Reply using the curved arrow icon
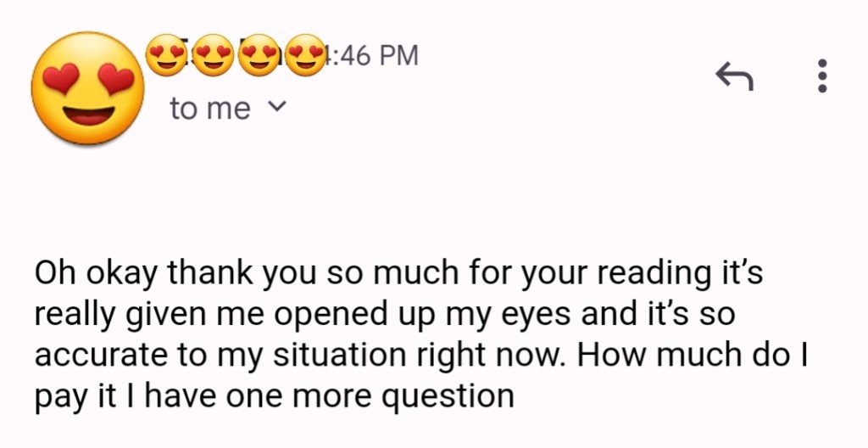The width and height of the screenshot is (868, 448). coord(734,79)
